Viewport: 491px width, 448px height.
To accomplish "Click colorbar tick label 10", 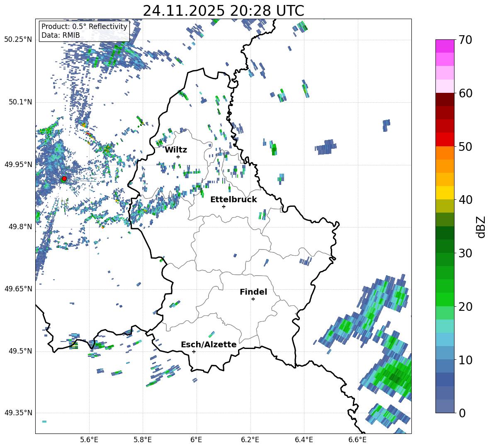I will click(x=465, y=360).
